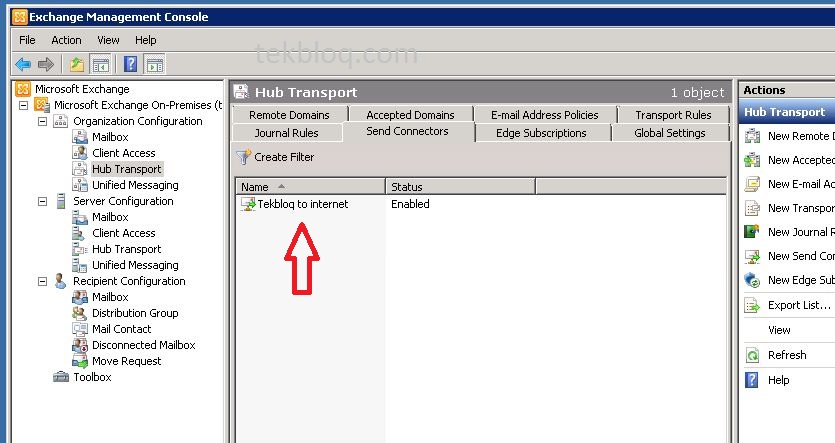Viewport: 835px width, 443px height.
Task: Select Mail Contact in tree
Action: tap(121, 329)
